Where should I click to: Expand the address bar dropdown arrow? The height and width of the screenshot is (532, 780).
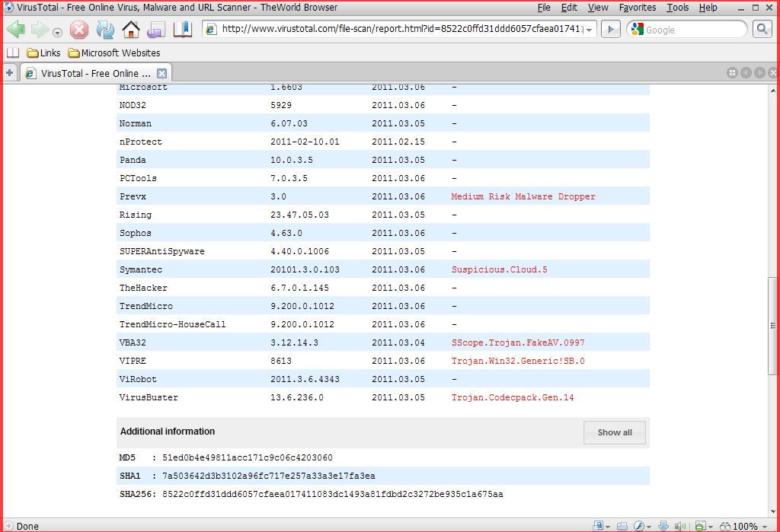[589, 30]
